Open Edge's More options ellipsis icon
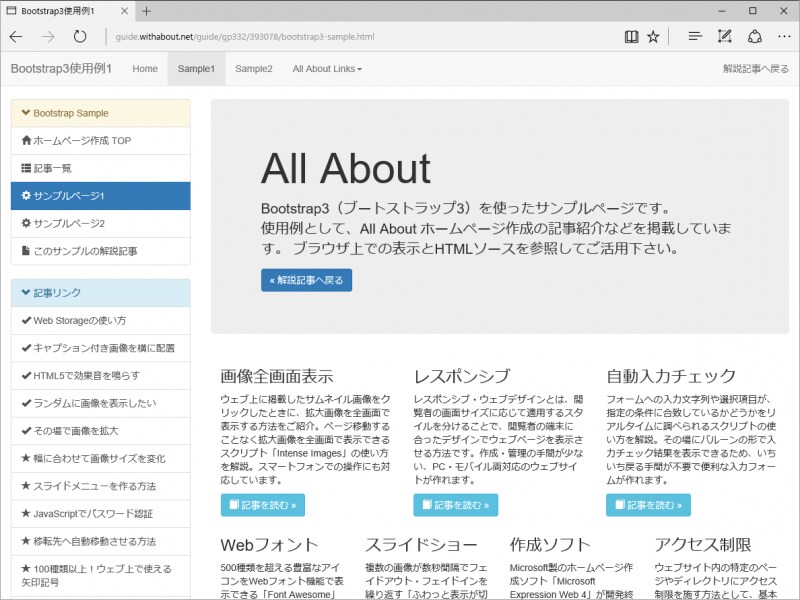 pos(786,36)
